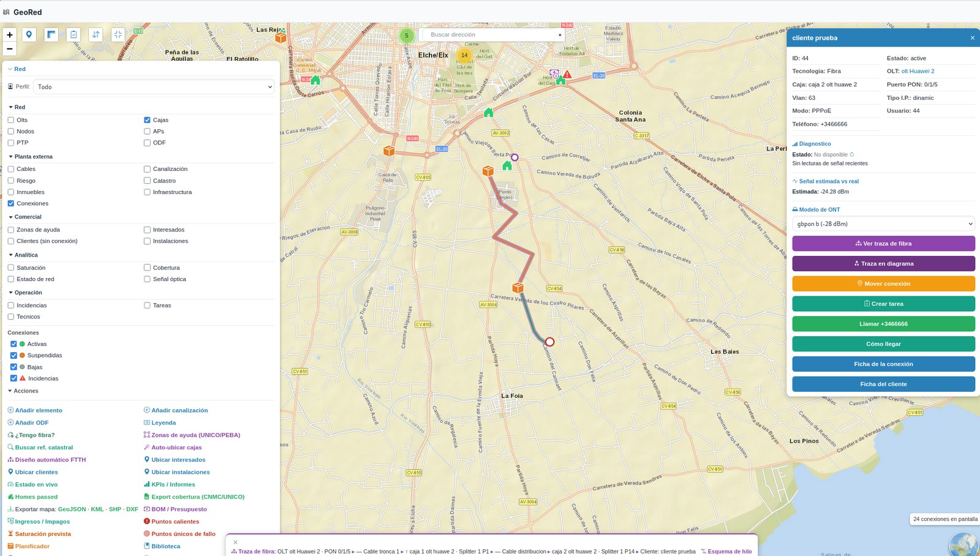Open Puntos calientes action
The height and width of the screenshot is (556, 980).
coord(171,522)
